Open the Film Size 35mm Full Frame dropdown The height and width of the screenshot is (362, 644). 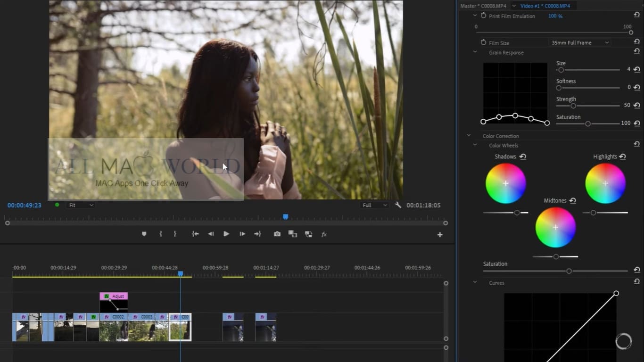tap(580, 42)
